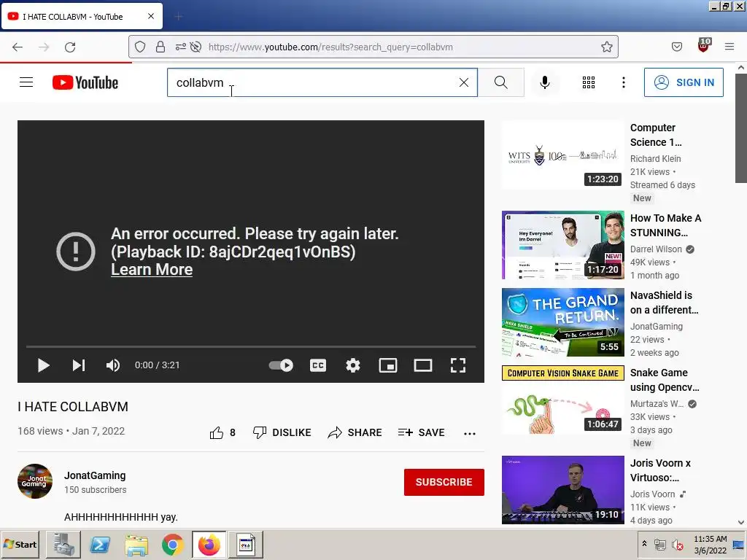Enable the miniplayer
The width and height of the screenshot is (747, 560).
[388, 365]
